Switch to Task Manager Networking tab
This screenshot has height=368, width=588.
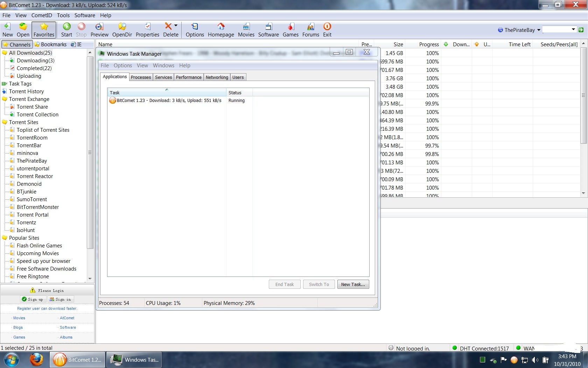click(x=217, y=77)
